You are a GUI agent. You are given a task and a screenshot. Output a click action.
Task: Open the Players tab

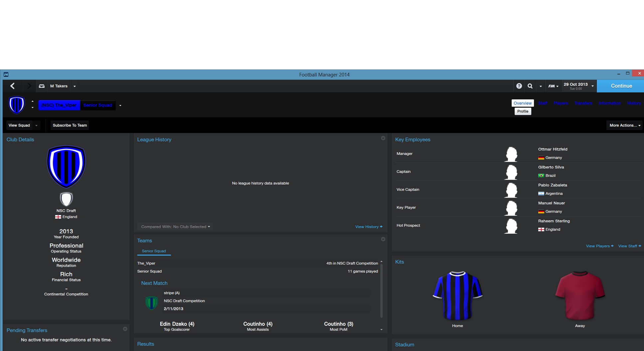[x=561, y=103]
